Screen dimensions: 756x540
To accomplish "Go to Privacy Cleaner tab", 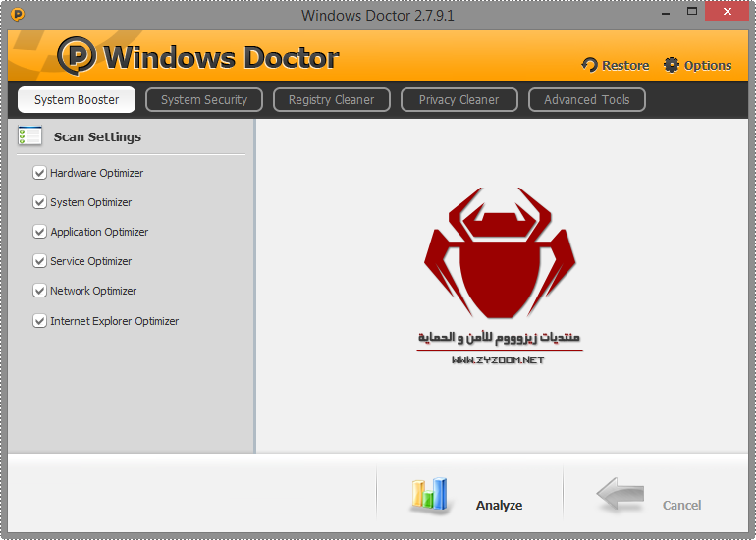I will point(459,100).
